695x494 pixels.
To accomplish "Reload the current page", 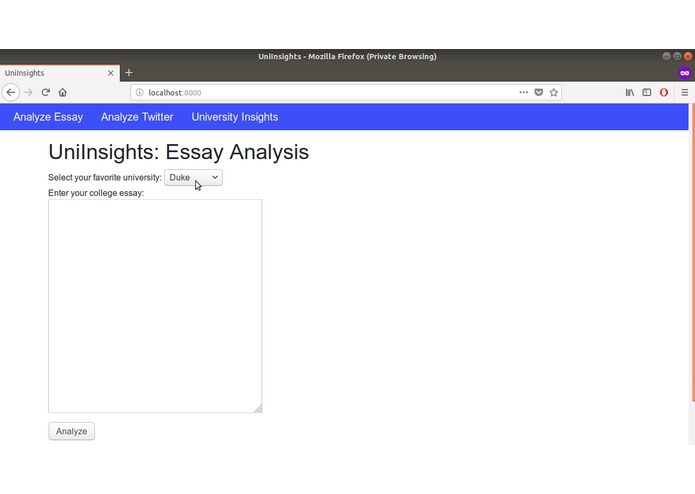I will point(45,93).
